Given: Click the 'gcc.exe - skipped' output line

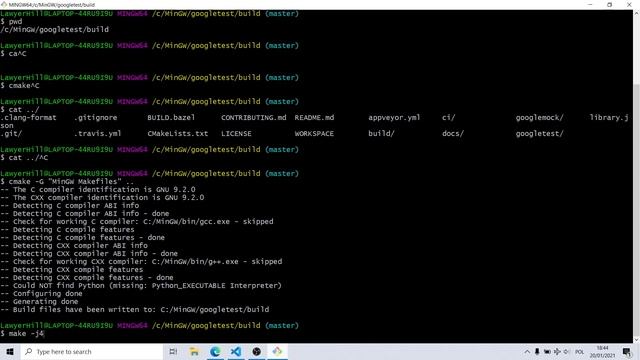Looking at the screenshot, I should (x=137, y=221).
